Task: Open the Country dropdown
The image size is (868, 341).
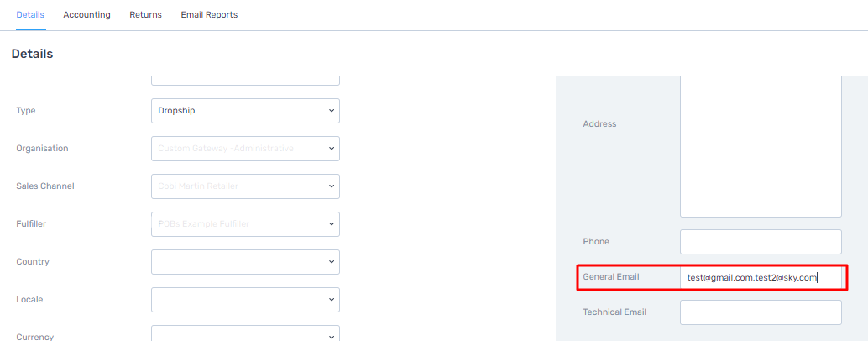Action: [x=245, y=261]
